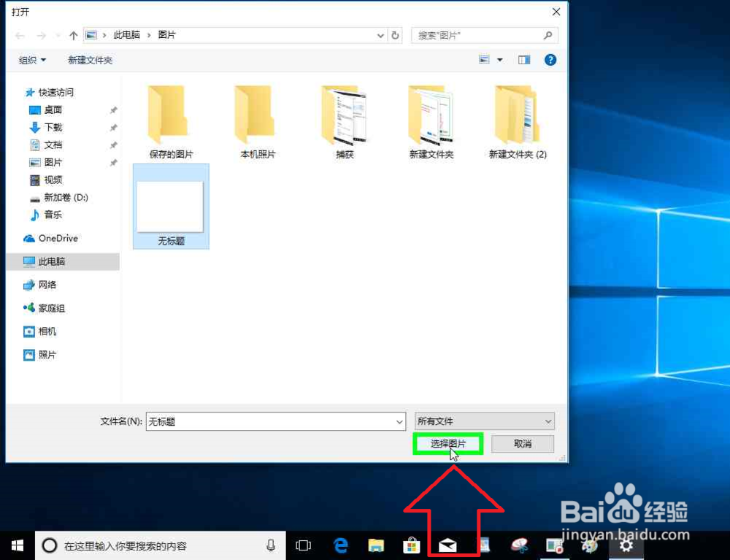The height and width of the screenshot is (560, 730).
Task: Select OneDrive in the sidebar
Action: (x=51, y=238)
